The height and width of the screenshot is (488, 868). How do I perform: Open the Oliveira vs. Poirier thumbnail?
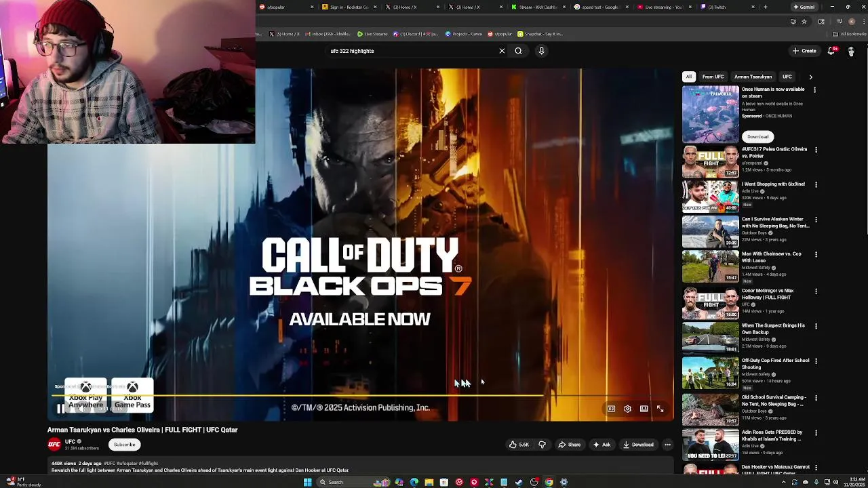710,161
